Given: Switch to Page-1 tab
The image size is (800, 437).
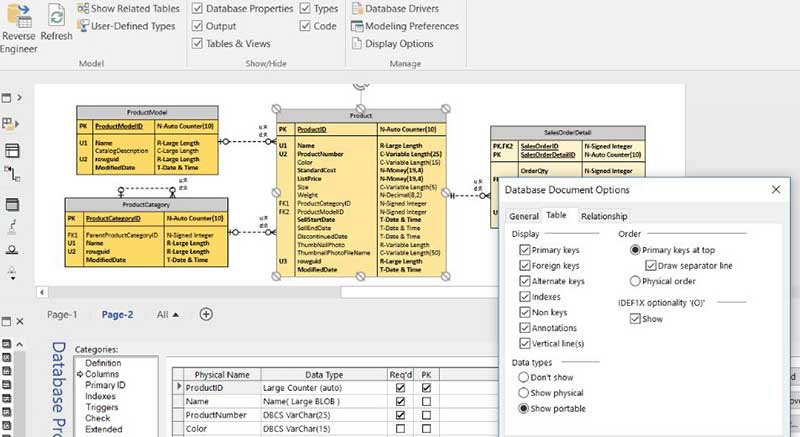Looking at the screenshot, I should 62,315.
